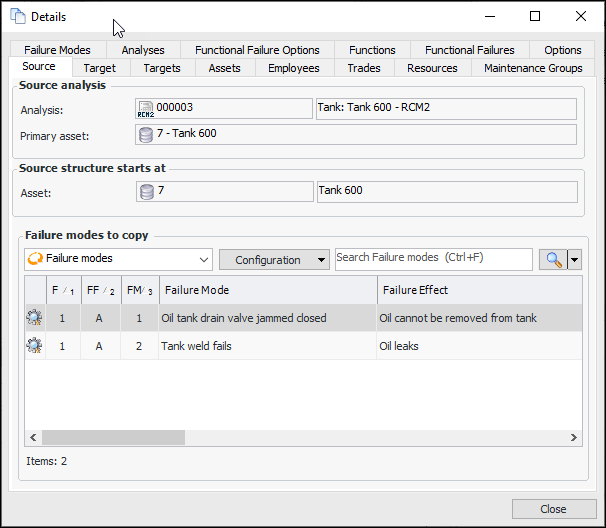
Task: Click the primary asset tank icon
Action: coord(146,134)
